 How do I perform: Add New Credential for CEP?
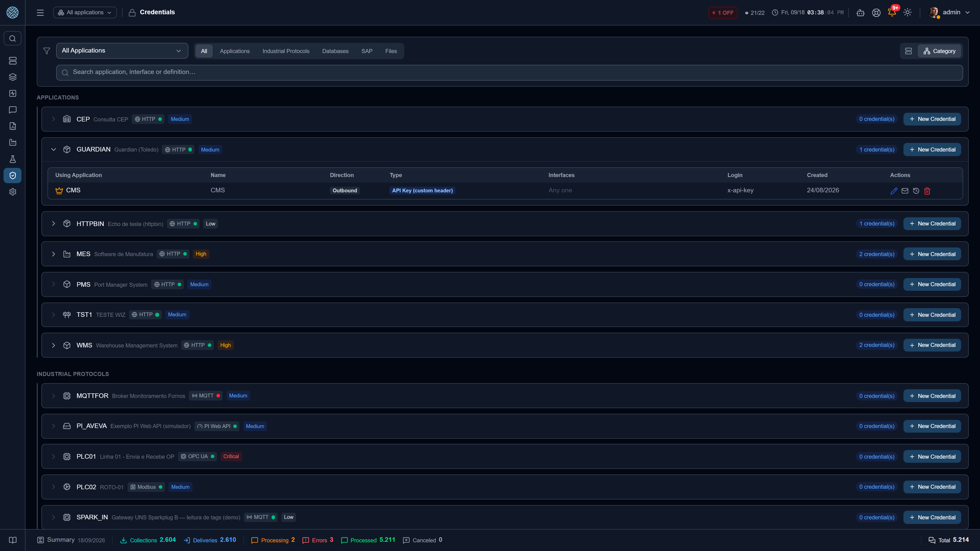click(932, 119)
